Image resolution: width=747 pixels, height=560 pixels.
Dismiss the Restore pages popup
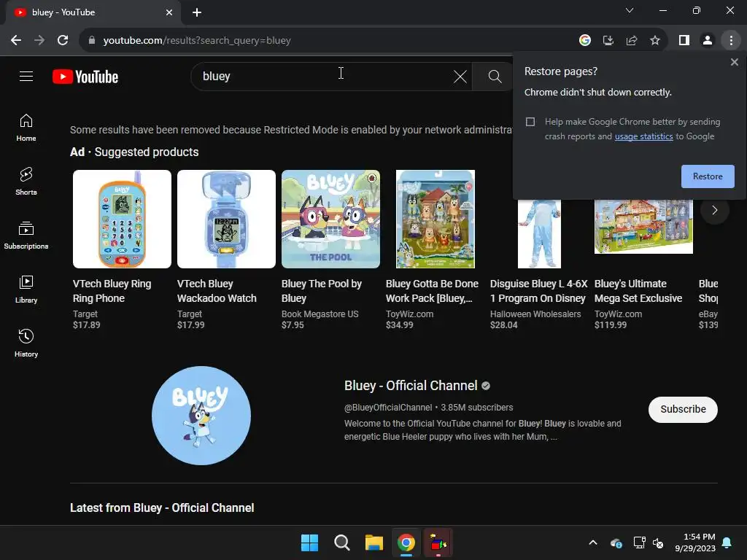(x=734, y=62)
